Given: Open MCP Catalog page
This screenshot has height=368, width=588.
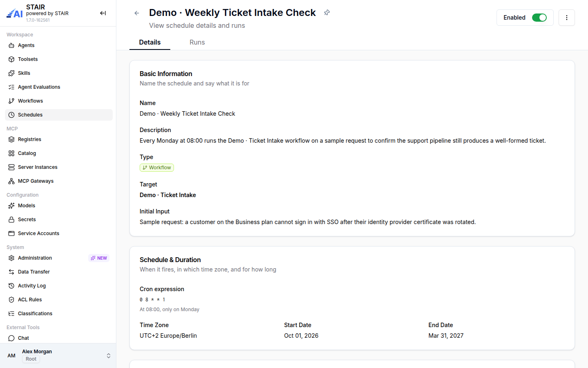Looking at the screenshot, I should point(59,153).
